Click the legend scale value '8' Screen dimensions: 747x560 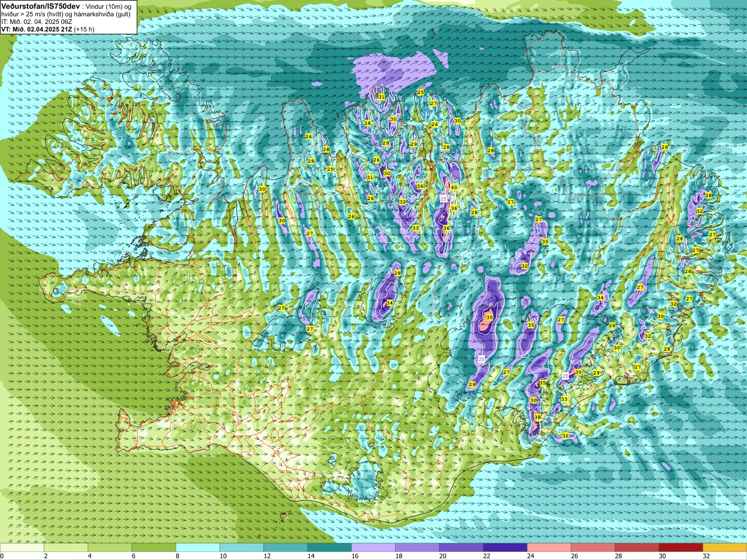(x=177, y=556)
